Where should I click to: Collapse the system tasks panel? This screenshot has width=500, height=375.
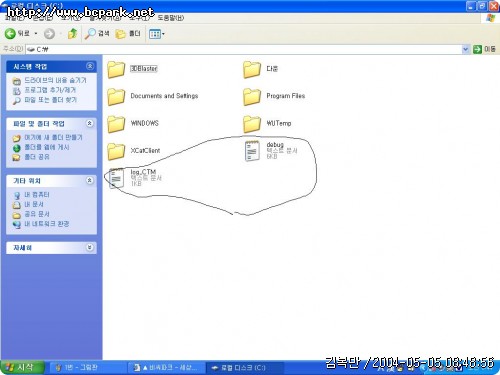[x=90, y=66]
